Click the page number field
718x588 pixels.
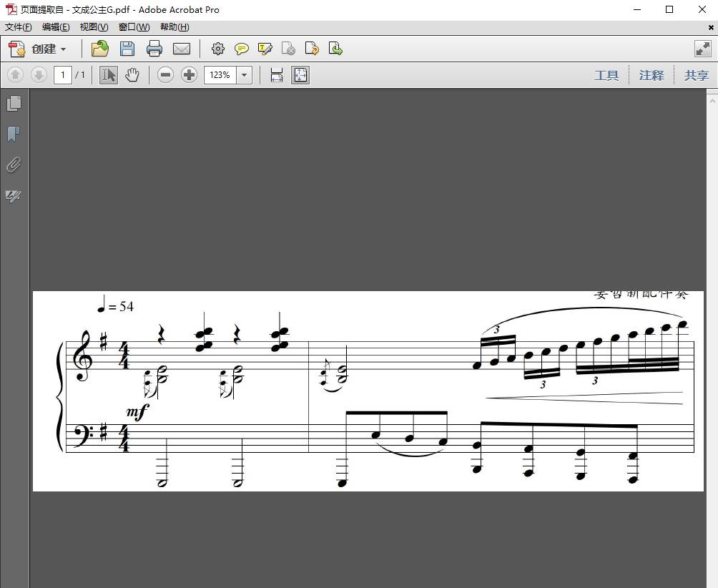(63, 74)
